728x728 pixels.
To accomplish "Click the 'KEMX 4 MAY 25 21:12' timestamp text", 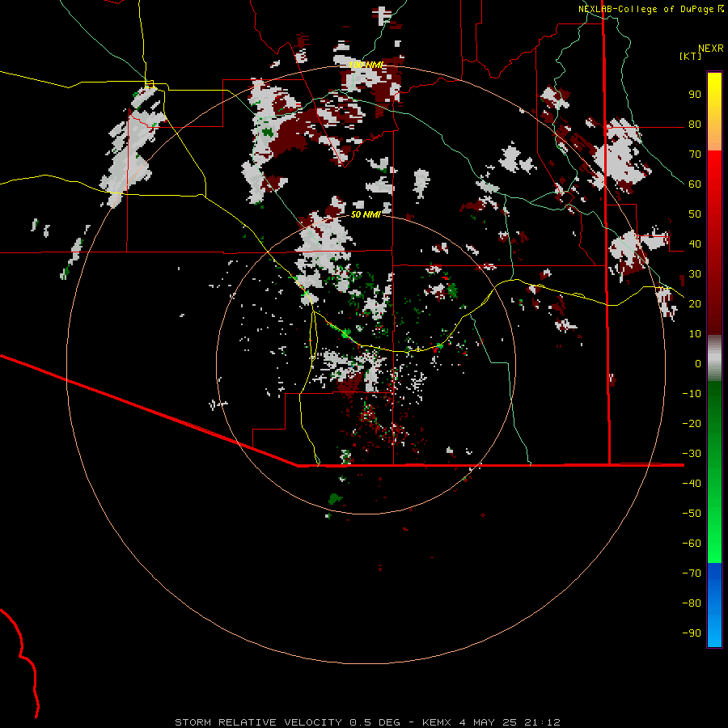I will click(x=491, y=722).
